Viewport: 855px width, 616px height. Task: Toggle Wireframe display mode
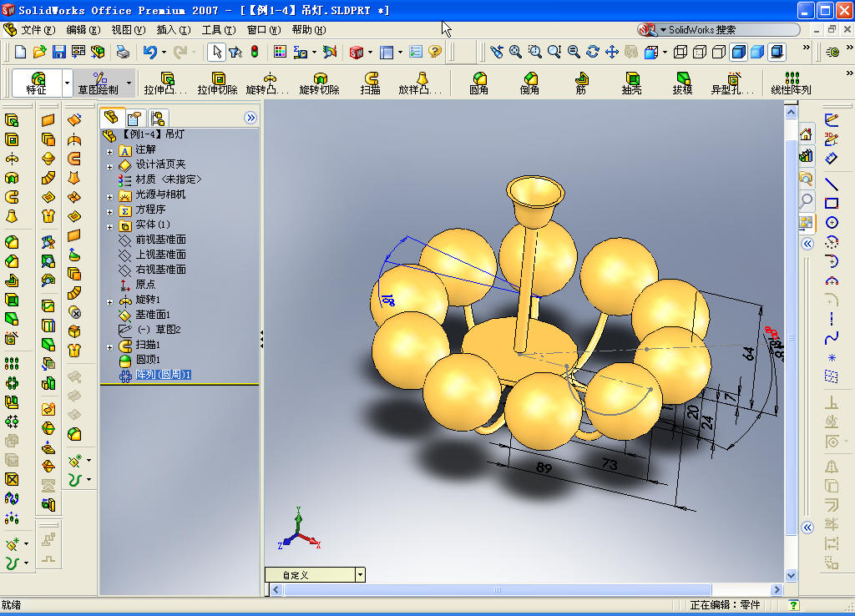click(680, 52)
